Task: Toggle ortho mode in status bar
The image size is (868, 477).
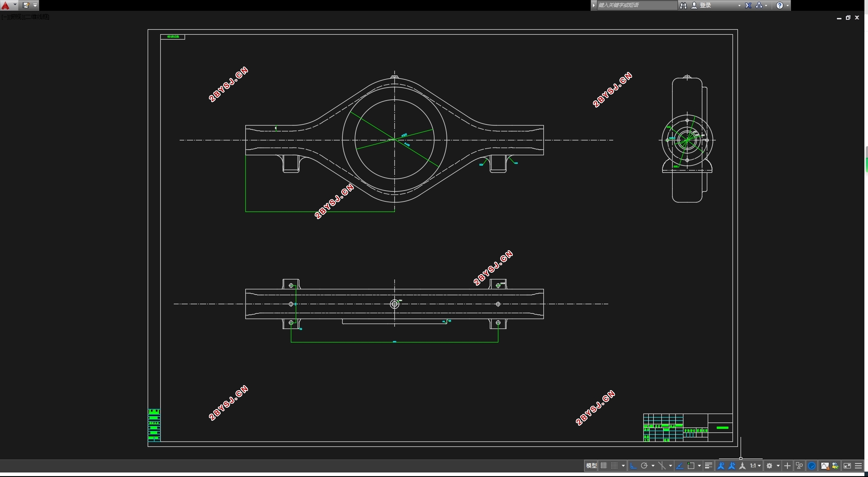Action: (633, 466)
